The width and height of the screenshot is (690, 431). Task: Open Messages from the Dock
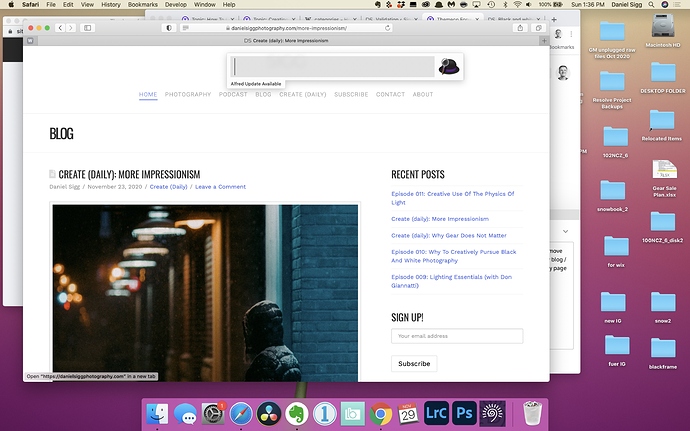click(185, 414)
